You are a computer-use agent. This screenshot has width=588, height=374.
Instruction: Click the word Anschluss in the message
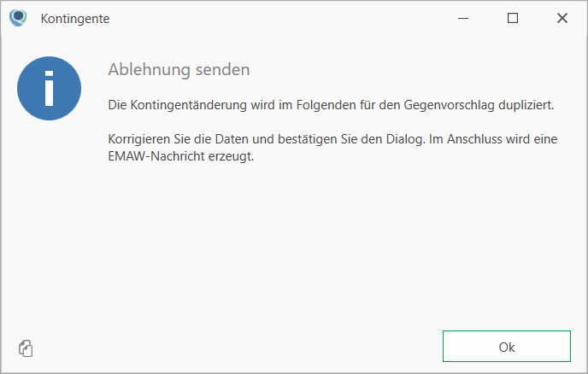pos(474,139)
